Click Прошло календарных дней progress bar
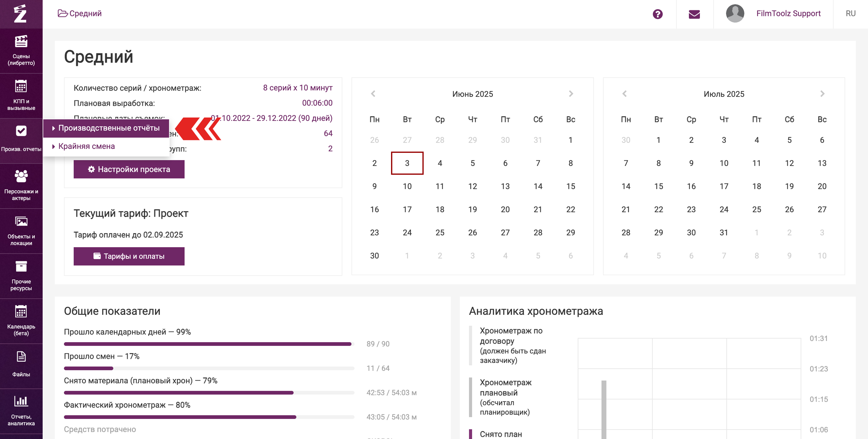The image size is (868, 439). [x=209, y=344]
